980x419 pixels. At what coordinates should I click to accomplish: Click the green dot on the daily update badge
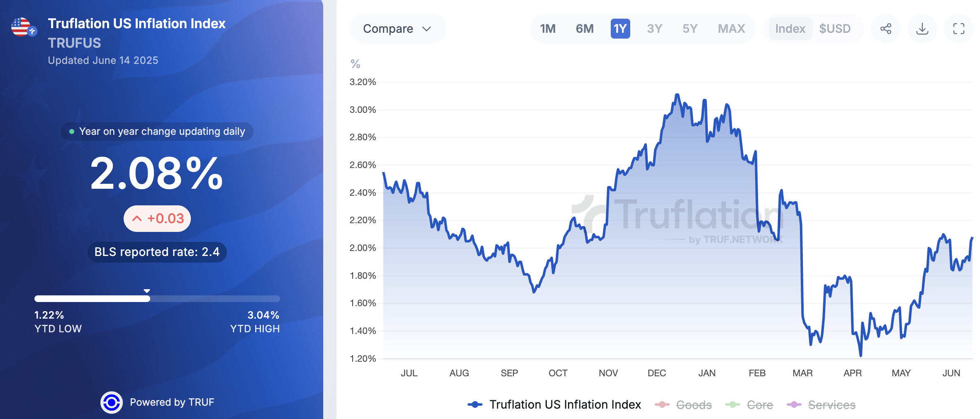[x=72, y=132]
